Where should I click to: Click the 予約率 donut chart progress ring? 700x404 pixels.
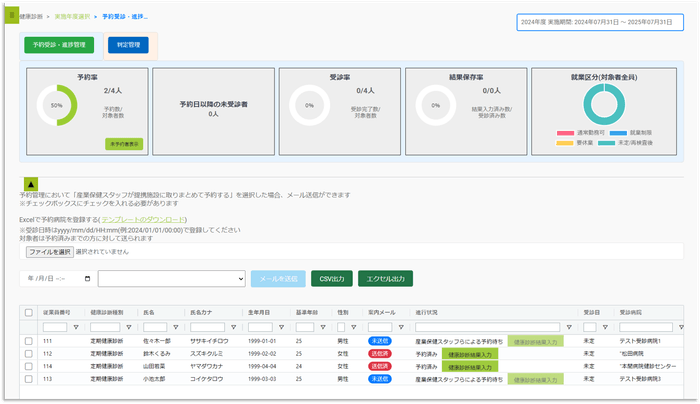click(x=56, y=105)
